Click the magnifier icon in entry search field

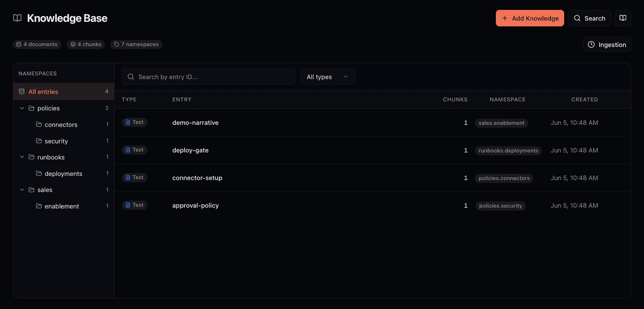[x=131, y=77]
